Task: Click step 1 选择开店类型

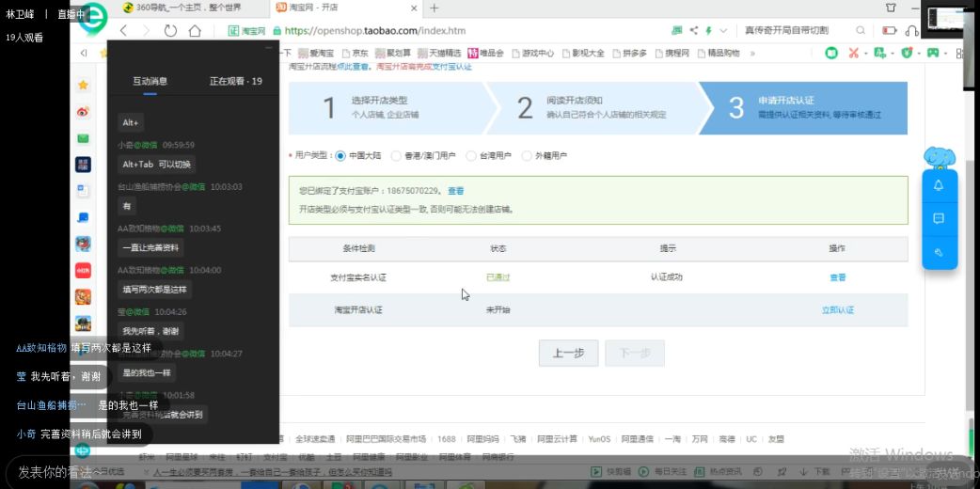Action: (x=387, y=108)
